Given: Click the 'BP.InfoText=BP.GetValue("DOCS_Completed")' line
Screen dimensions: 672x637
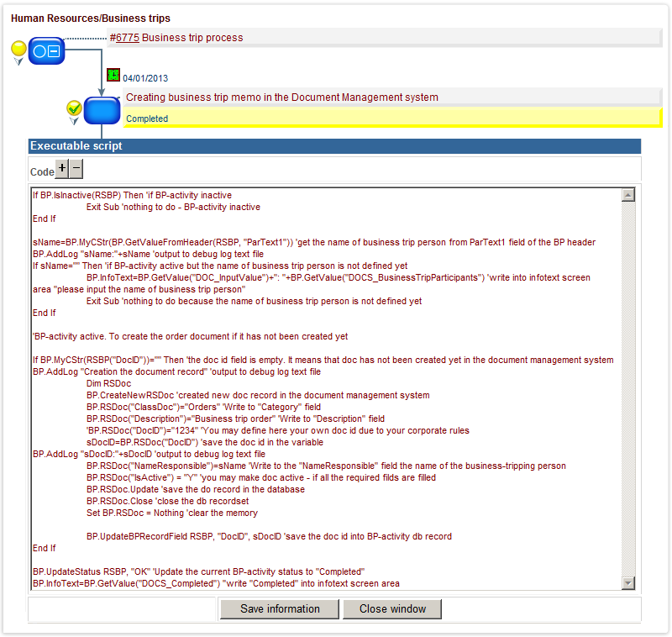Looking at the screenshot, I should [217, 583].
